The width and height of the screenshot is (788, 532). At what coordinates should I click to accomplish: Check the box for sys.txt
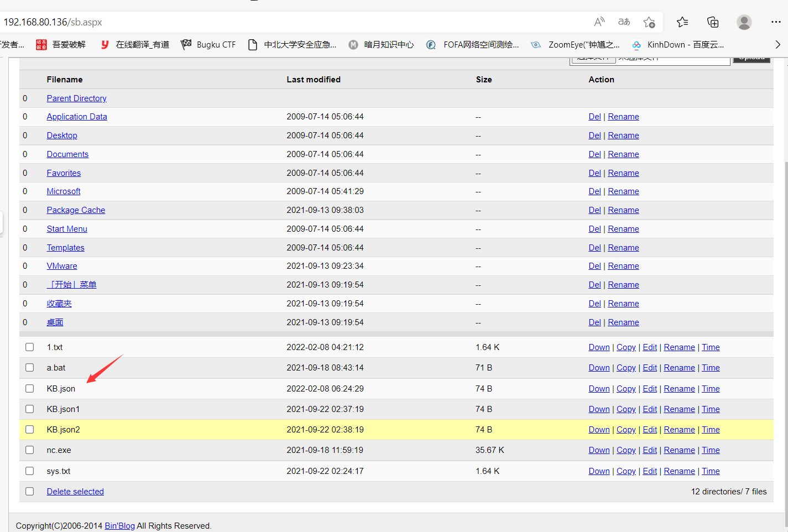(x=30, y=471)
